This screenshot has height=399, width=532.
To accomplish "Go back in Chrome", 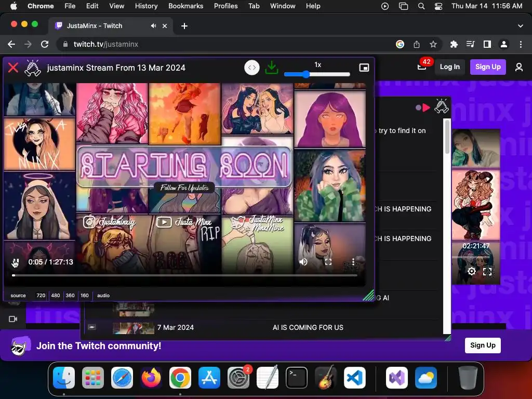I will 11,44.
